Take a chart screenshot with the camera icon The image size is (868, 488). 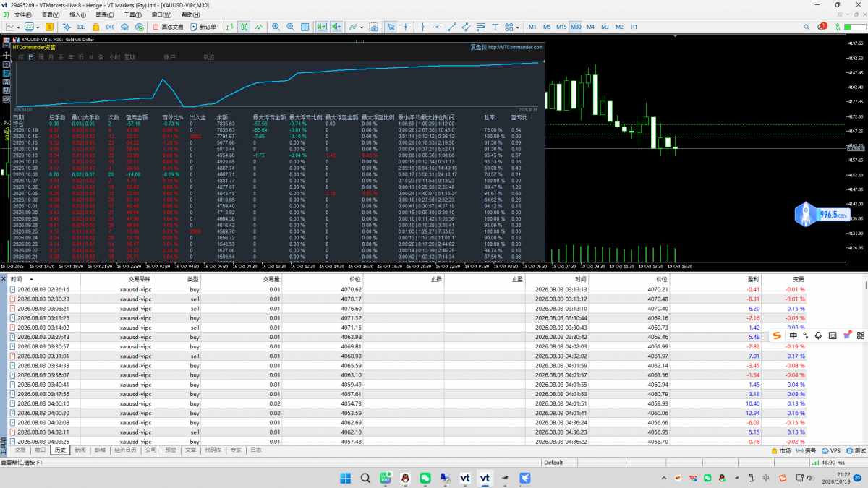click(x=374, y=27)
